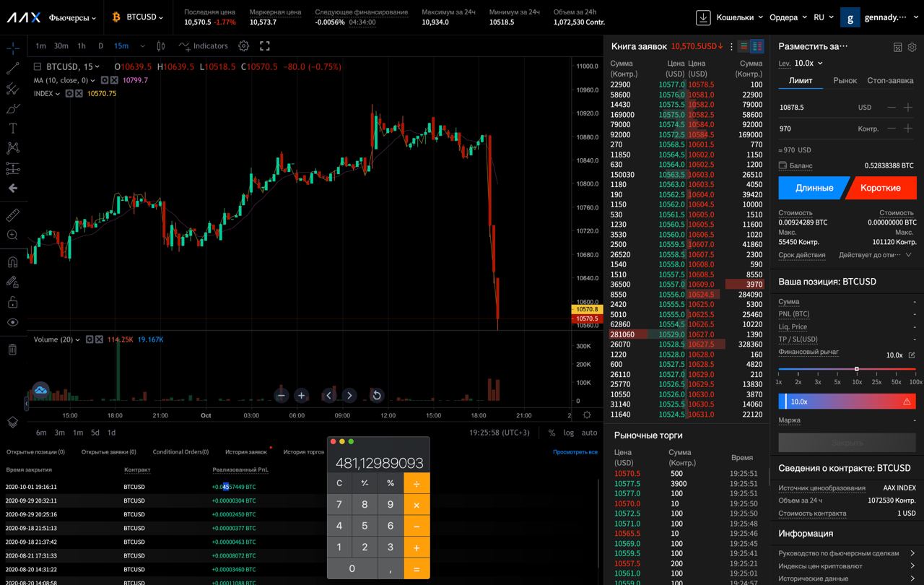924x585 pixels.
Task: Click the cloud chart save icon
Action: coord(41,390)
